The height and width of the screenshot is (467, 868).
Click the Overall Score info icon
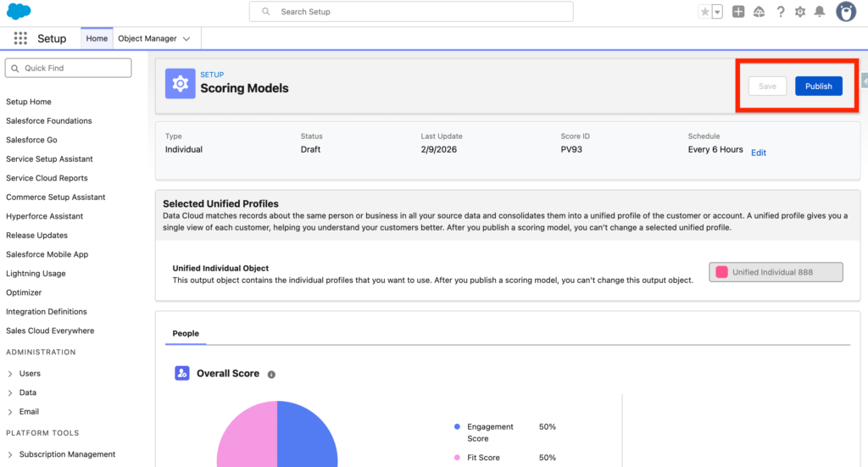pos(271,374)
